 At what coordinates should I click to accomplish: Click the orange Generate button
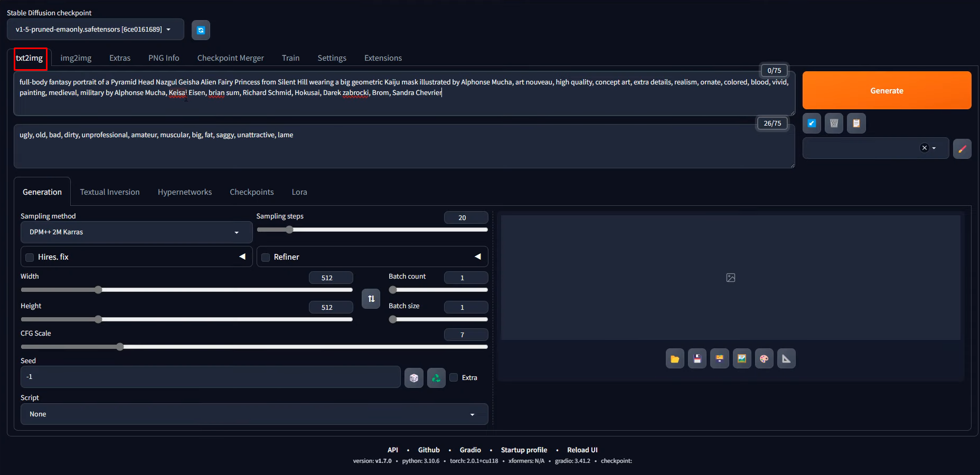(887, 90)
